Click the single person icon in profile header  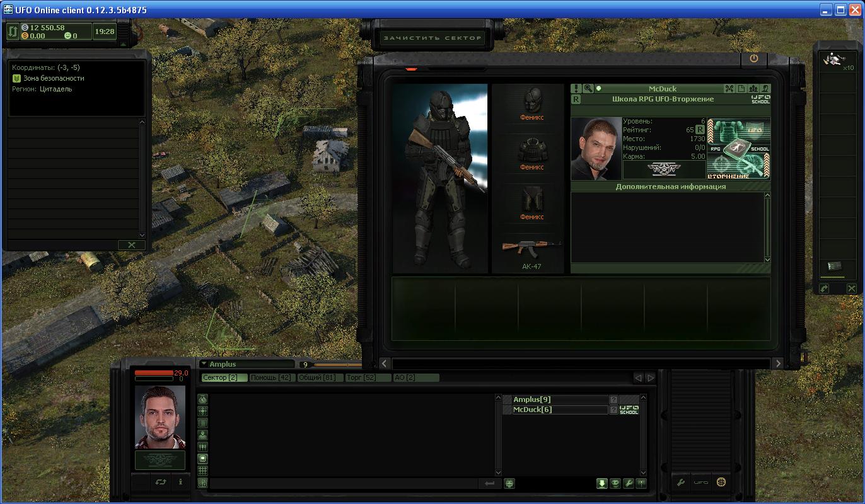tap(765, 89)
